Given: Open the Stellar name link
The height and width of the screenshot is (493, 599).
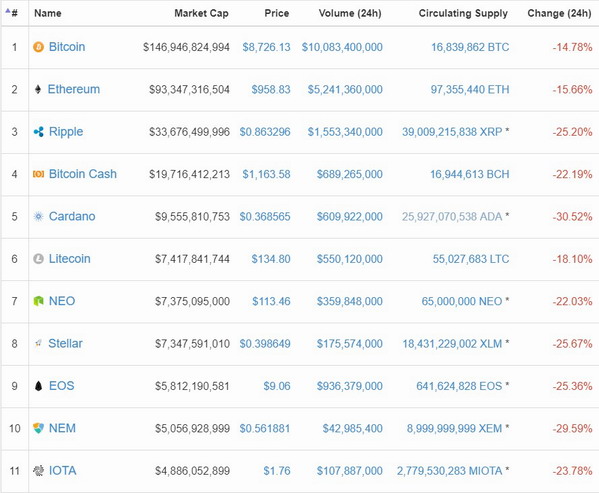Looking at the screenshot, I should tap(65, 344).
